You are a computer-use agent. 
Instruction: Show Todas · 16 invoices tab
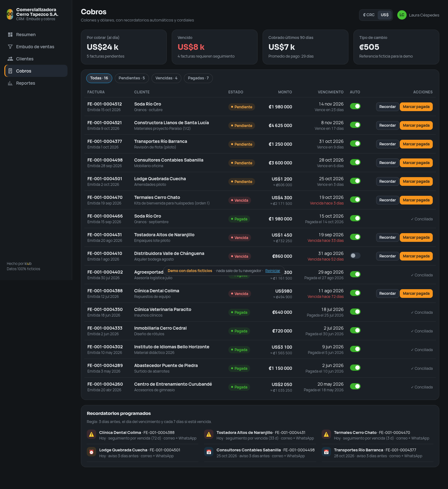99,78
